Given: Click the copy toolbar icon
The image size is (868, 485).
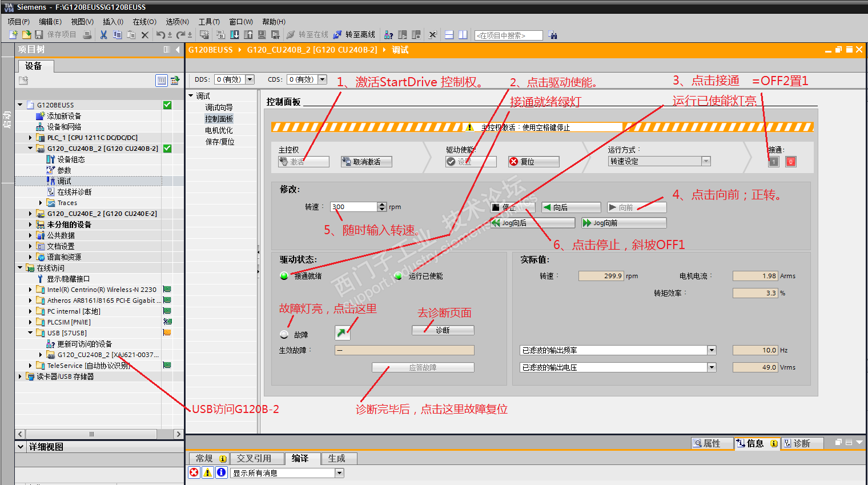Looking at the screenshot, I should (x=117, y=35).
